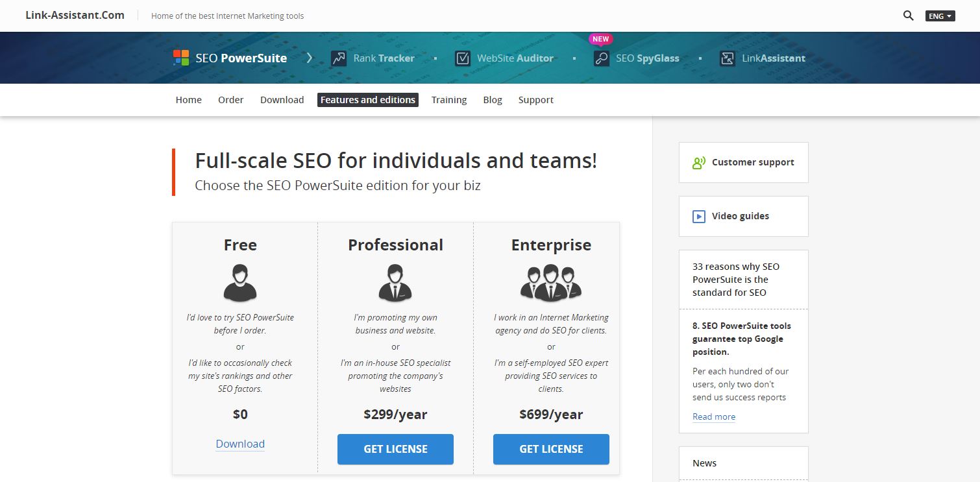
Task: Click the Professional edition person icon
Action: (x=395, y=282)
